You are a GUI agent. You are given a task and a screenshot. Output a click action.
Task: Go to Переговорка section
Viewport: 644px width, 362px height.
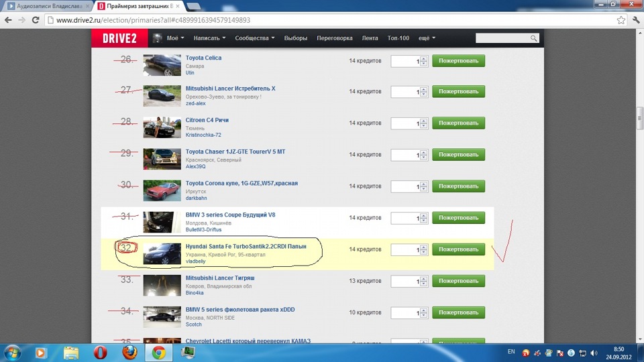tap(334, 38)
